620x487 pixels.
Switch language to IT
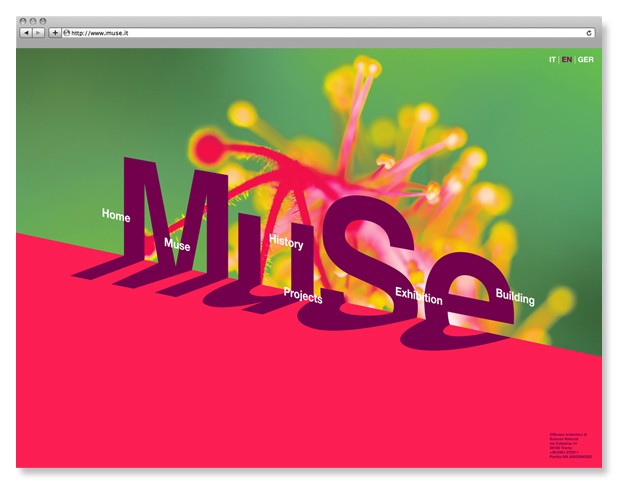coord(552,60)
